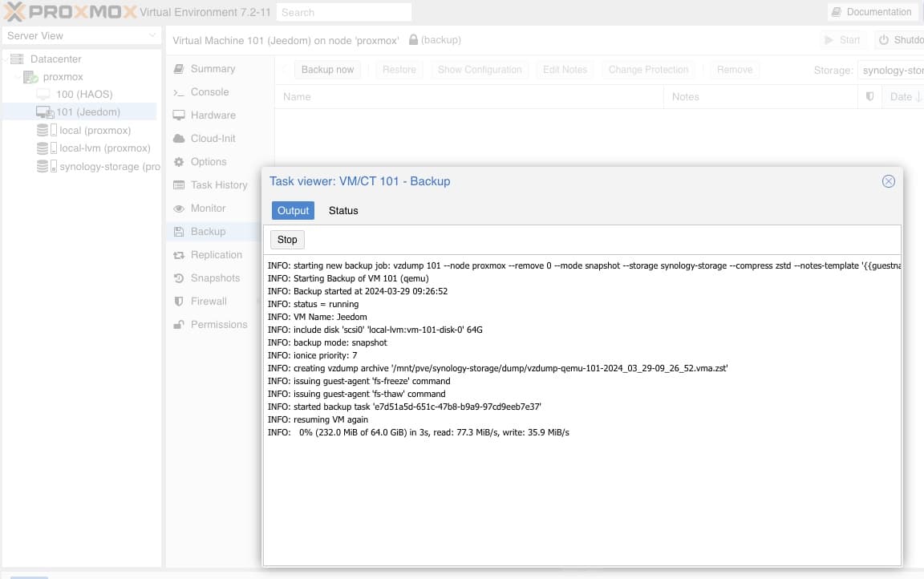Viewport: 924px width, 579px height.
Task: Collapse the proxmox node expander
Action: [x=17, y=76]
